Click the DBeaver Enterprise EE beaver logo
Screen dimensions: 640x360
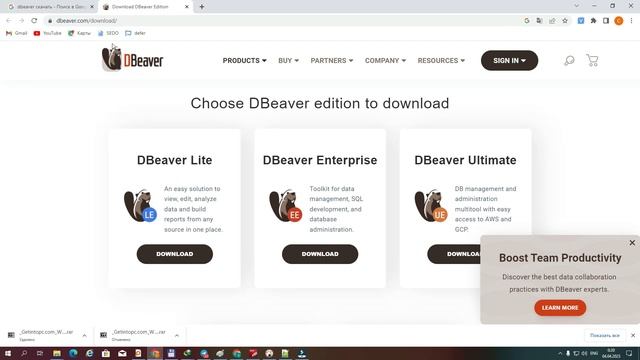(x=286, y=205)
